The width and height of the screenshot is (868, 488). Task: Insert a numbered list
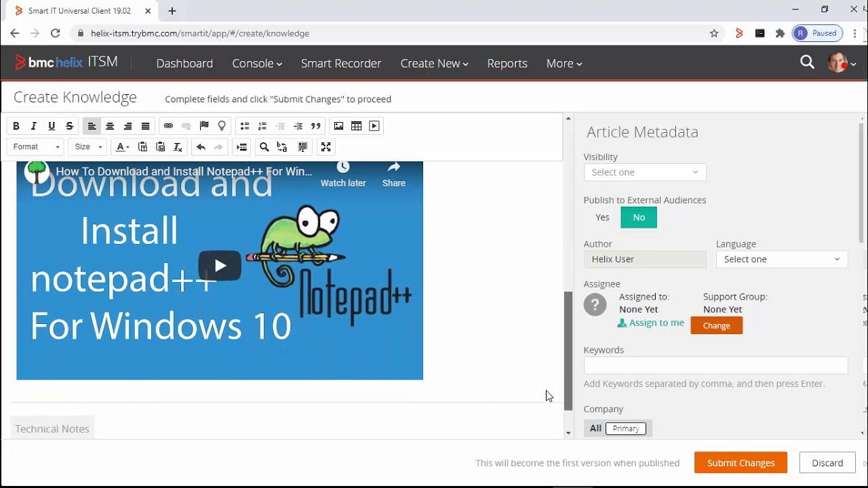point(262,126)
